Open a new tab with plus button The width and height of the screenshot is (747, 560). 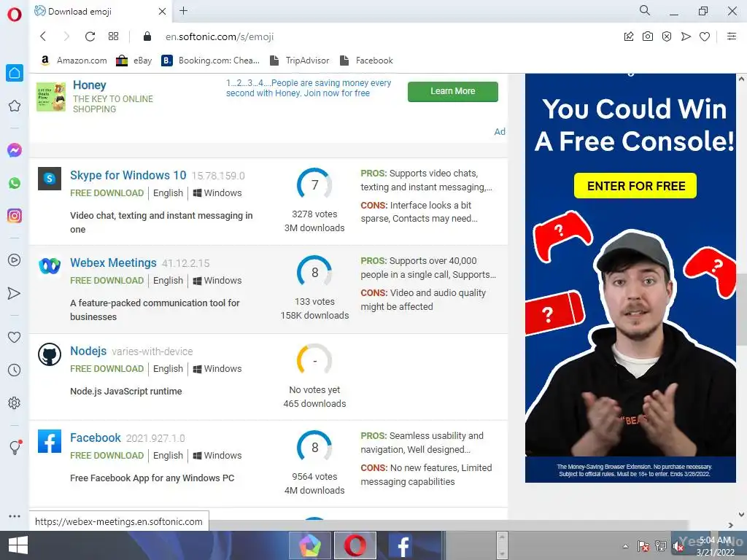[x=183, y=10]
